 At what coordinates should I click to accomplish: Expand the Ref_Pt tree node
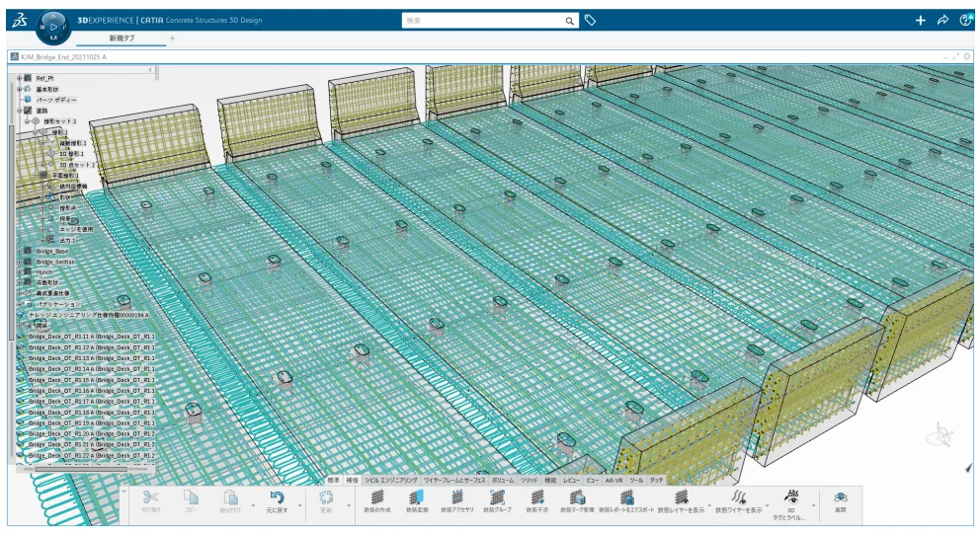[18, 77]
